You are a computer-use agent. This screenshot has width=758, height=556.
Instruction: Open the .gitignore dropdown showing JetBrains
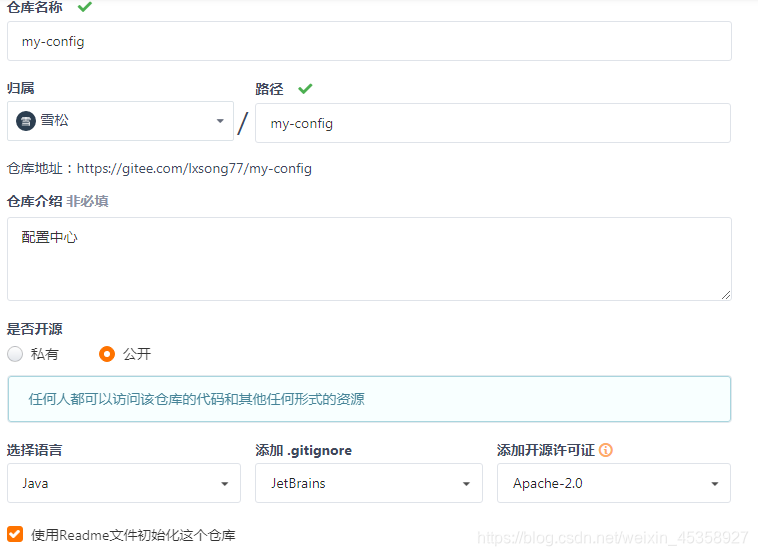point(369,483)
